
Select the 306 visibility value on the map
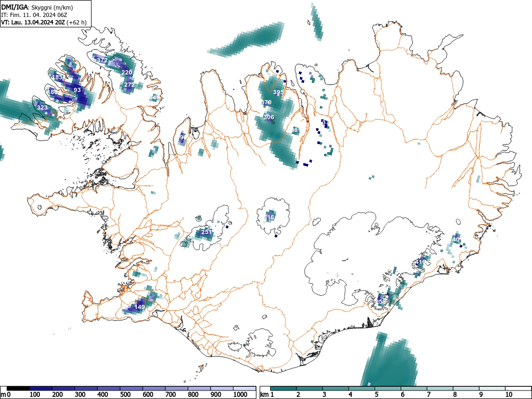pyautogui.click(x=269, y=117)
